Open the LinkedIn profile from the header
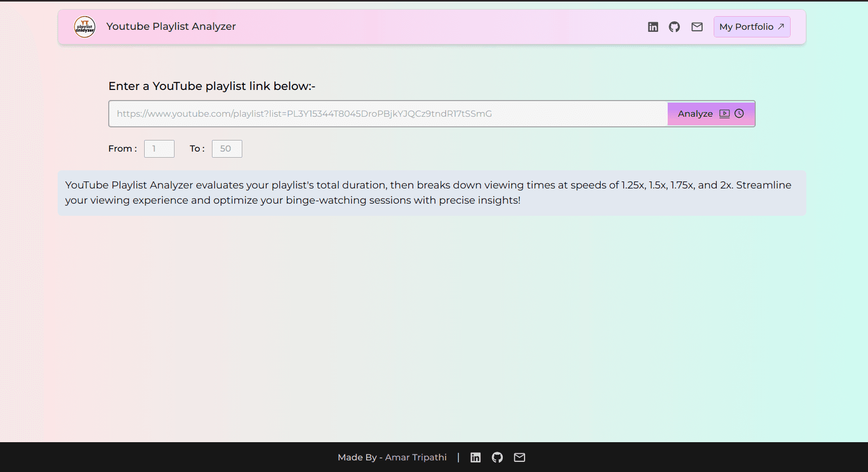This screenshot has width=868, height=472. click(653, 26)
